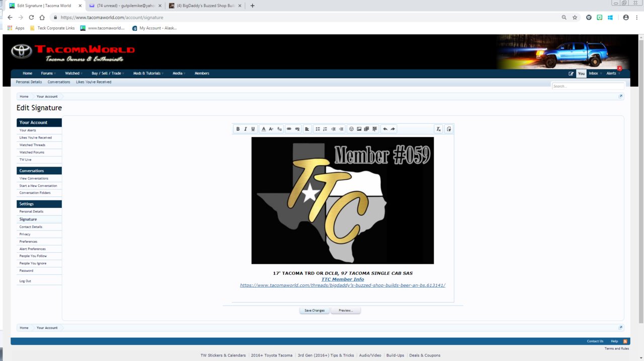Open People You Ignore in the sidebar
The width and height of the screenshot is (644, 361).
coord(33,263)
